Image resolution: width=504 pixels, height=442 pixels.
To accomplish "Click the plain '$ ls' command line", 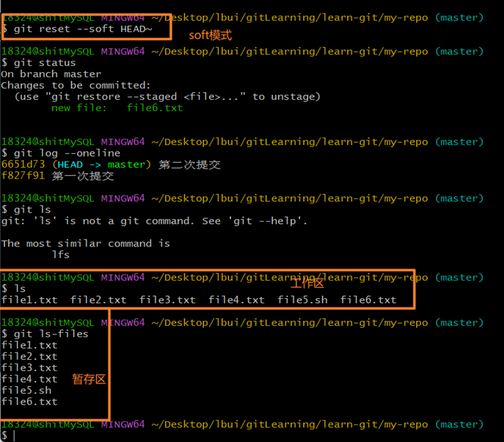I will pos(13,289).
